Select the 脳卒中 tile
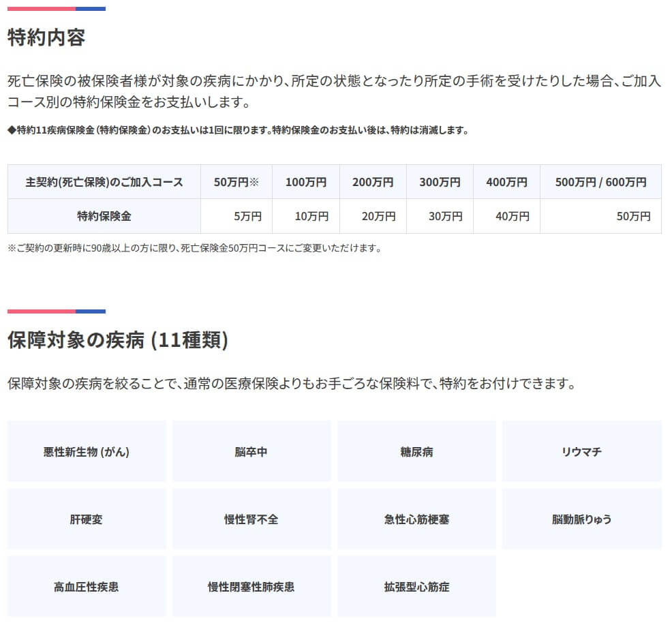 (251, 451)
